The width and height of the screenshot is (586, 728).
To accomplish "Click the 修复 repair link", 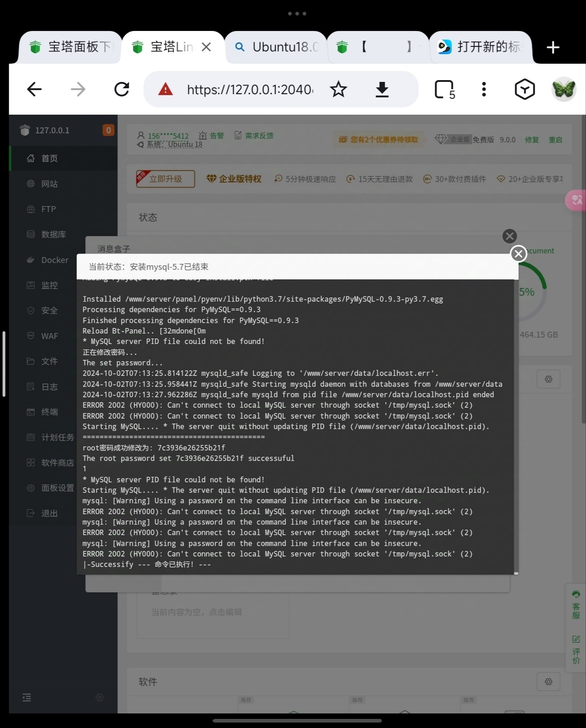I will (x=532, y=140).
